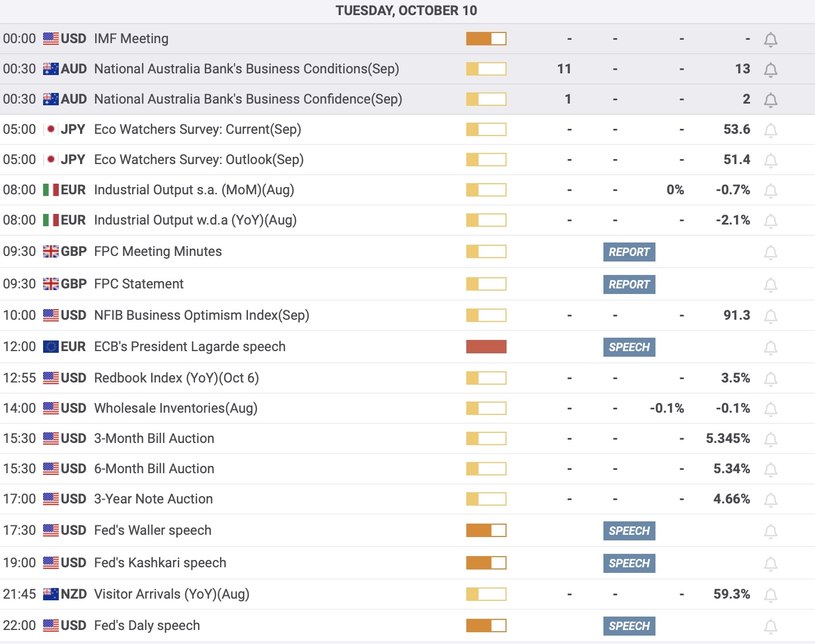The width and height of the screenshot is (815, 644).
Task: Click bell icon on Visitor Arrivals row
Action: pyautogui.click(x=770, y=595)
